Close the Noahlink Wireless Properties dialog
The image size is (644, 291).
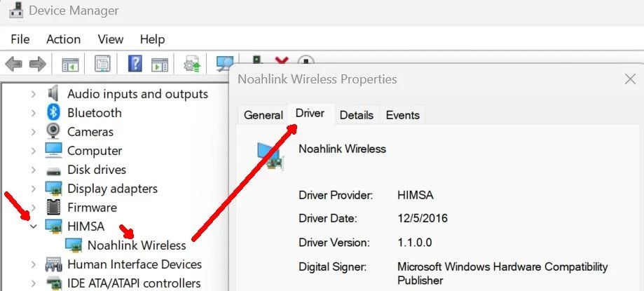[630, 79]
